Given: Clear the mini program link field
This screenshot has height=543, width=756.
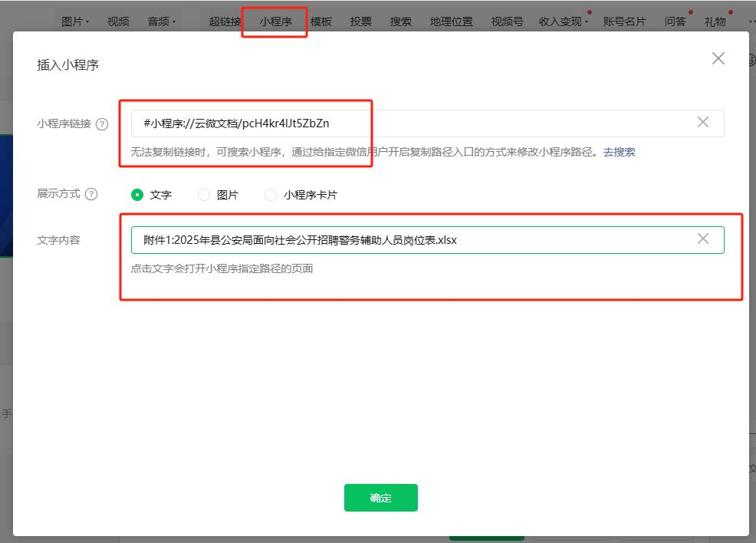Looking at the screenshot, I should [x=703, y=121].
